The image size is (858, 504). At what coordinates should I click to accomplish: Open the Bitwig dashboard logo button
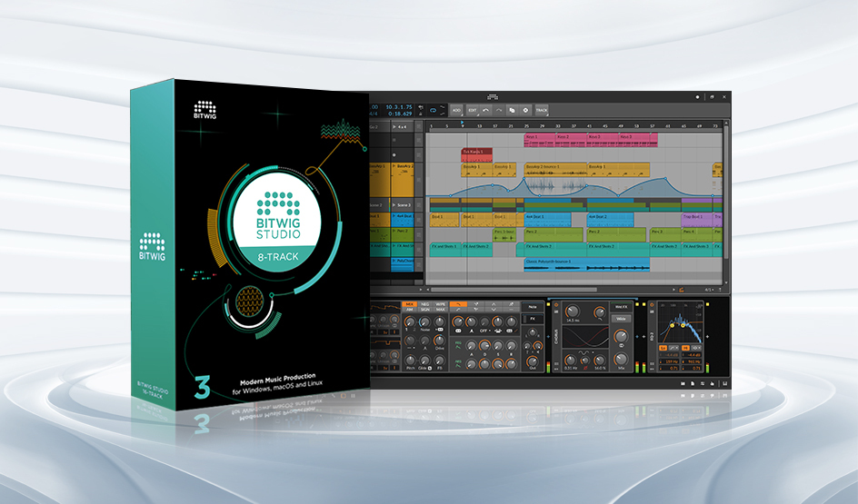[493, 97]
